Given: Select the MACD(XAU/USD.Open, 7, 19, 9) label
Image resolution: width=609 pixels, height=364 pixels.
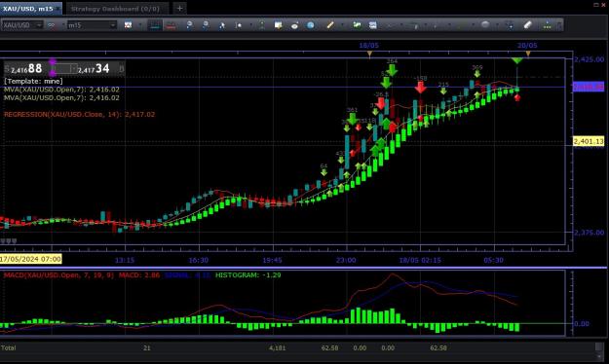Looking at the screenshot, I should click(59, 275).
